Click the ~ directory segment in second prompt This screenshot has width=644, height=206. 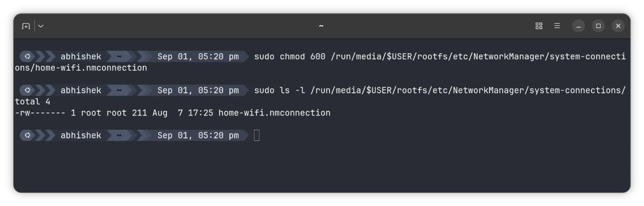pyautogui.click(x=119, y=90)
